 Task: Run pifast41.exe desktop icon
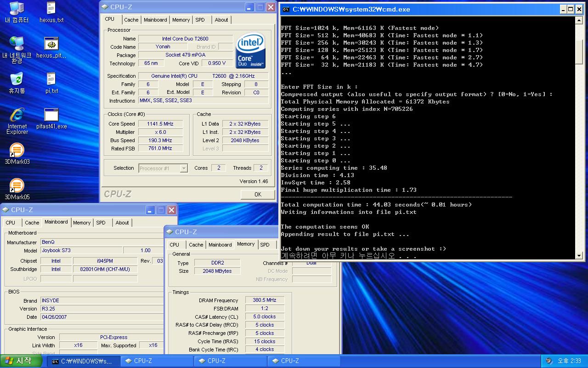[51, 119]
